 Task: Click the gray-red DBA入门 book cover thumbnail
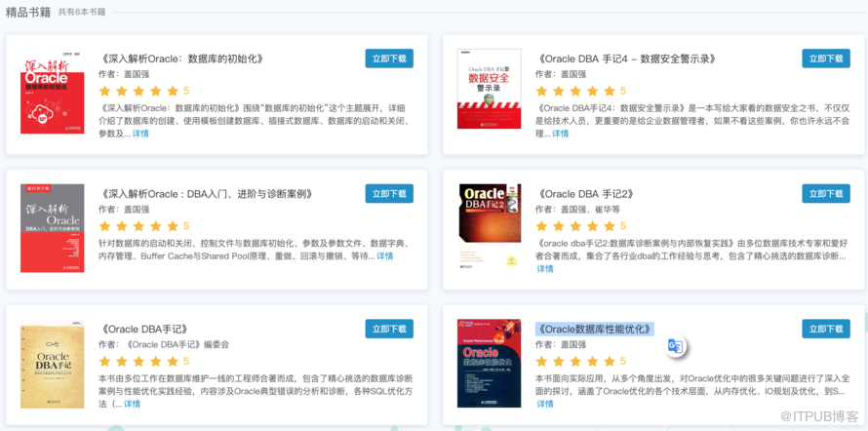coord(52,228)
